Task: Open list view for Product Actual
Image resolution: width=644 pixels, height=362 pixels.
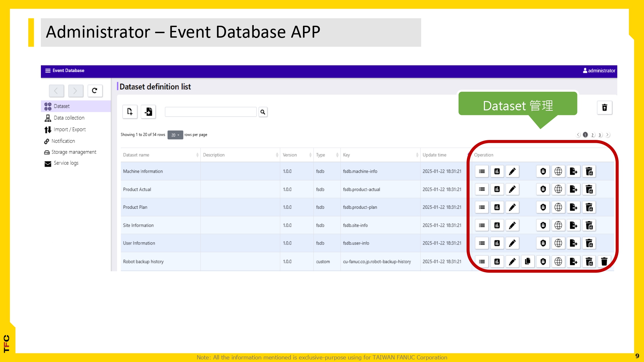Action: coord(482,189)
